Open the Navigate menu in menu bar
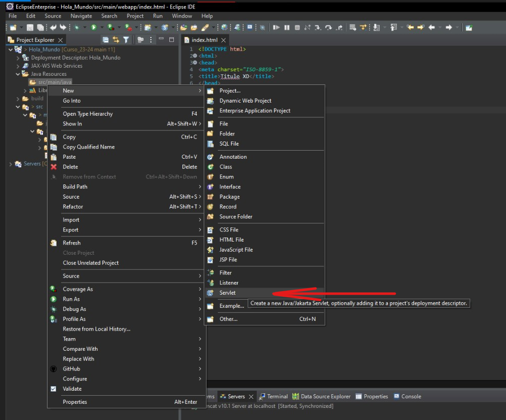Screen dimensions: 506x420 (81, 16)
